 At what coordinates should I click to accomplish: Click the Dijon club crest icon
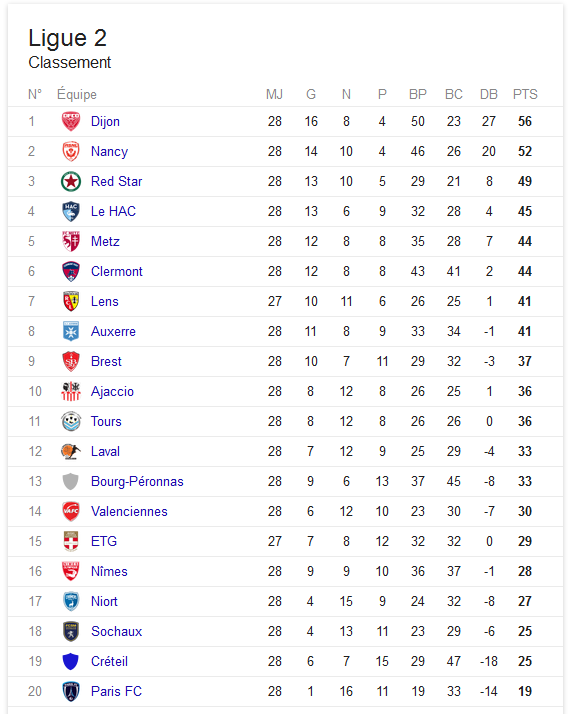pyautogui.click(x=71, y=122)
